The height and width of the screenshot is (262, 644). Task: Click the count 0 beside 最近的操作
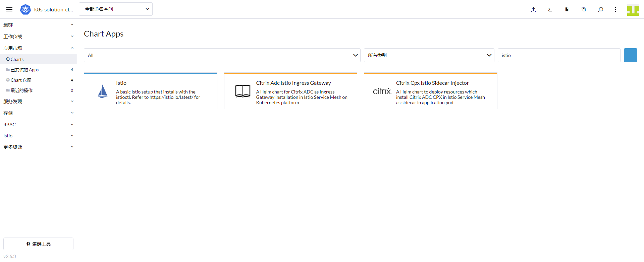coord(72,90)
